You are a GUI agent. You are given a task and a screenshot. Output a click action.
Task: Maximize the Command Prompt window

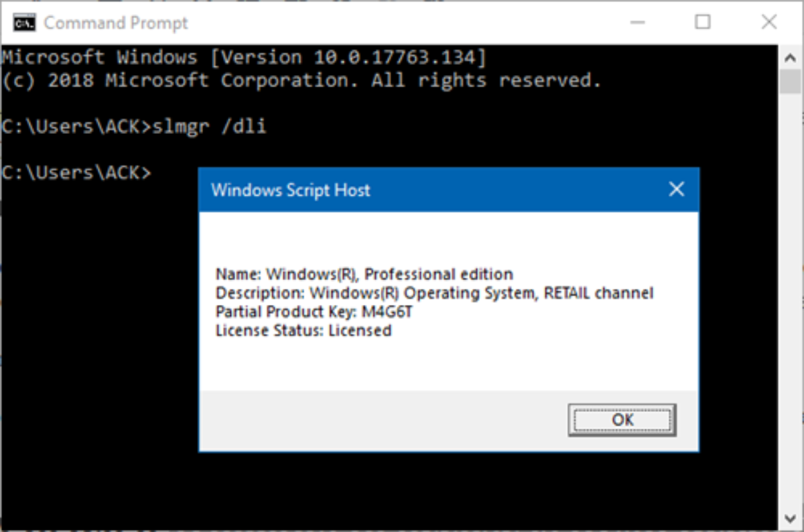702,23
